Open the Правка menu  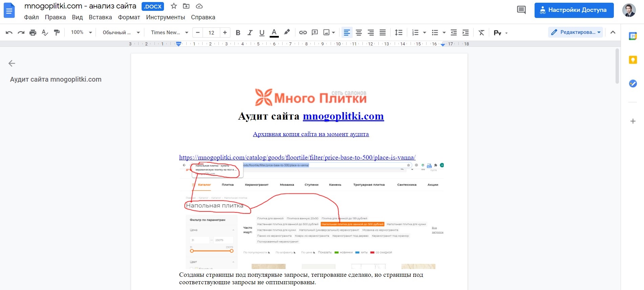[55, 17]
